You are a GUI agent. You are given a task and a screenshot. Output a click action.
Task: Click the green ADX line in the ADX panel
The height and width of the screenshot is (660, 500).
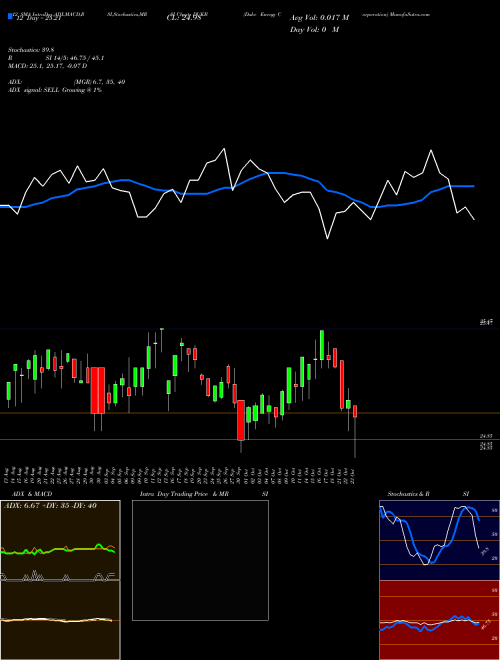(x=58, y=550)
